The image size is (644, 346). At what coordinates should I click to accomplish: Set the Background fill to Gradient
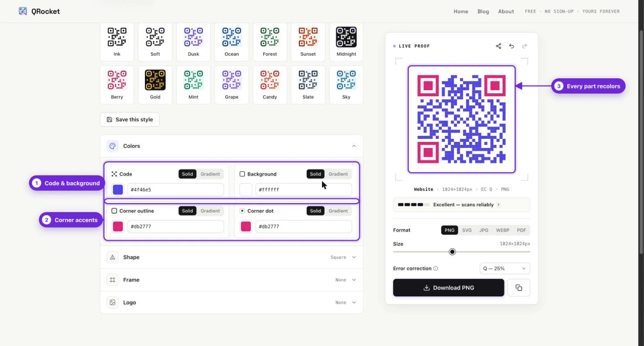338,174
